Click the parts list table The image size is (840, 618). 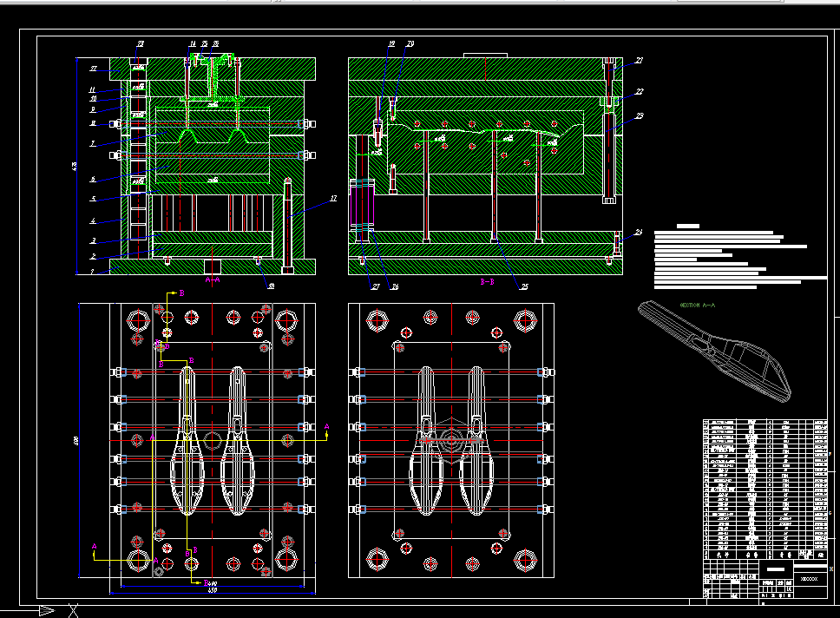(x=765, y=490)
